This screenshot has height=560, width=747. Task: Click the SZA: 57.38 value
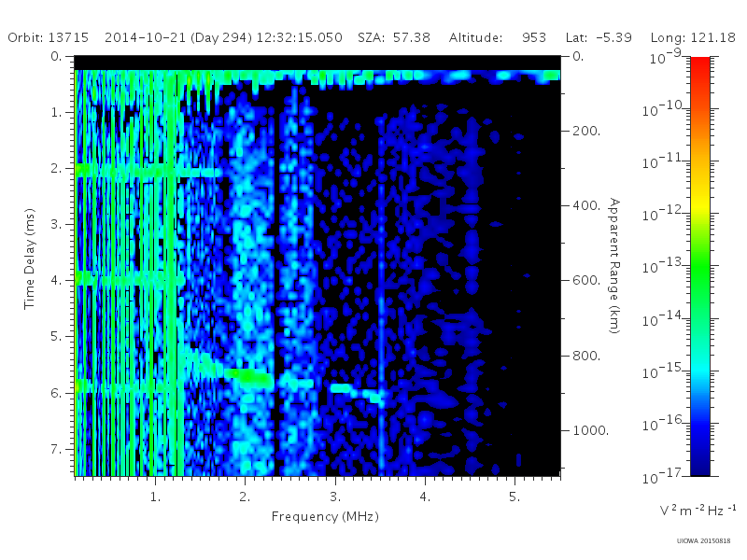pyautogui.click(x=394, y=37)
